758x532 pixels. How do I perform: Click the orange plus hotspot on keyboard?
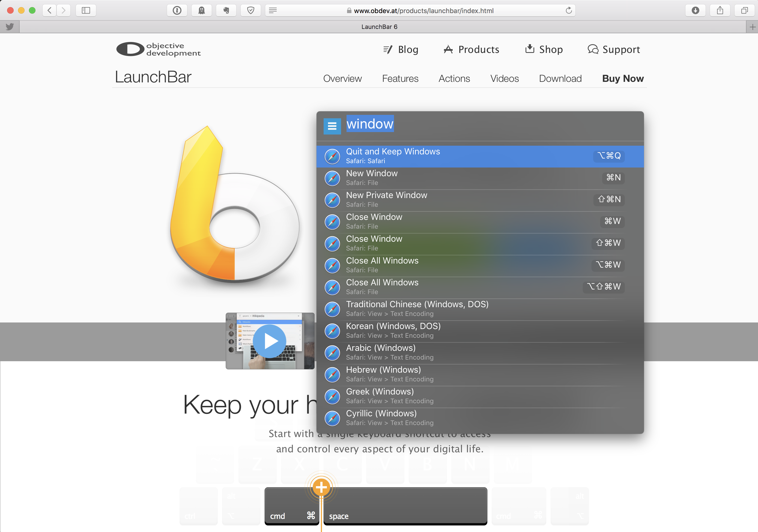pos(321,487)
